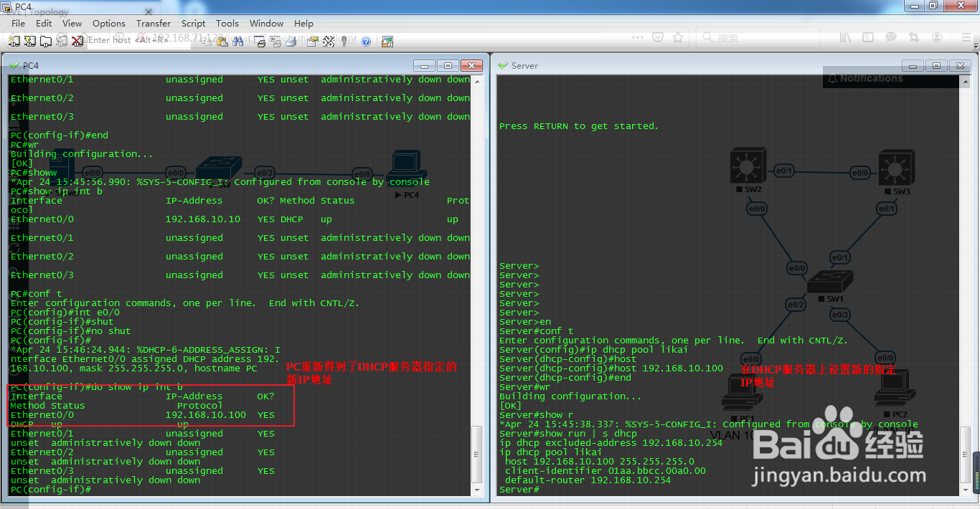Click the 'PC(config-if)#no shut' line
This screenshot has height=509, width=980.
tap(70, 331)
